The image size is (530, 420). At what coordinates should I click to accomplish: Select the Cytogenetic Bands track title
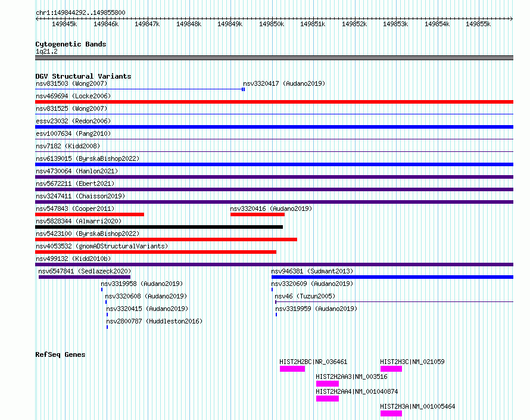click(x=71, y=44)
